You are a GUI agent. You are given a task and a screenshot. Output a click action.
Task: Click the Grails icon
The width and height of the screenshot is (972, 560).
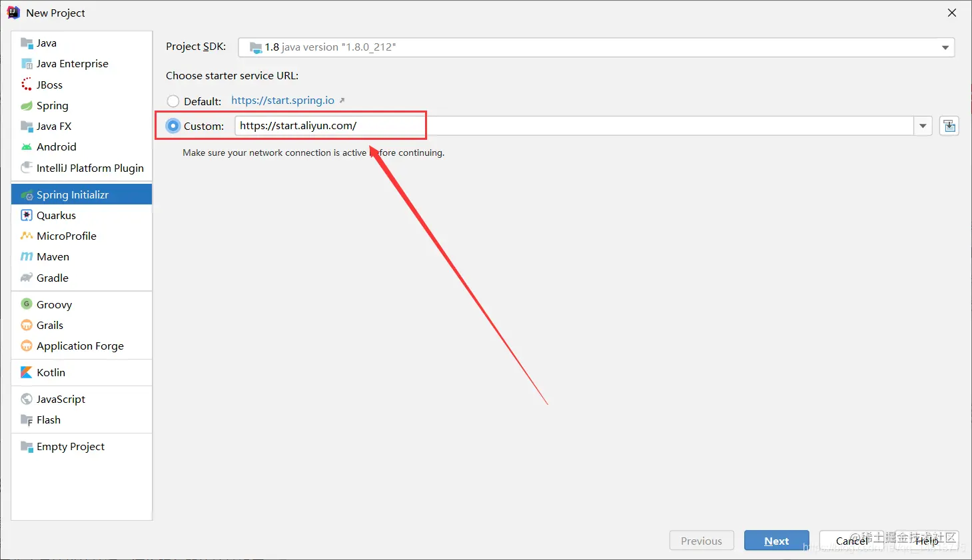coord(27,325)
